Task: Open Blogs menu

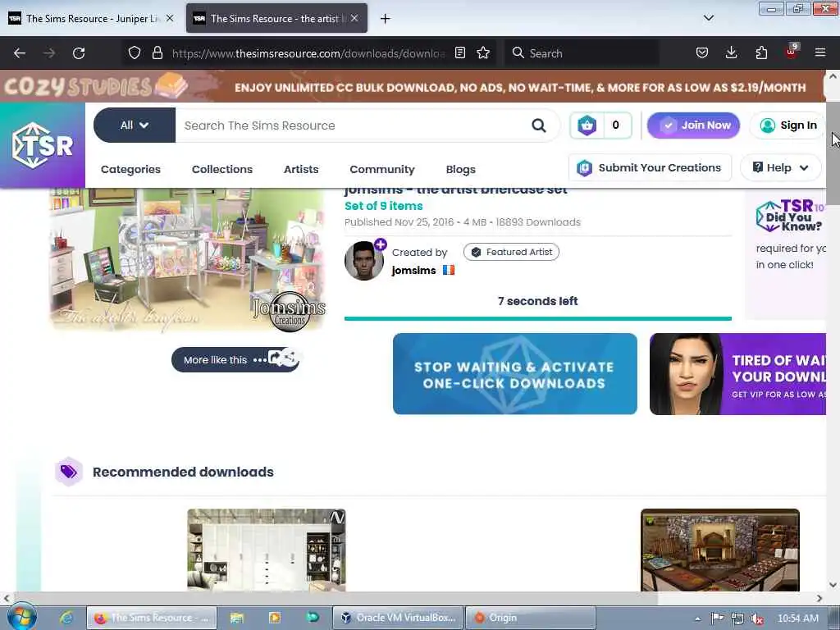Action: pyautogui.click(x=461, y=169)
